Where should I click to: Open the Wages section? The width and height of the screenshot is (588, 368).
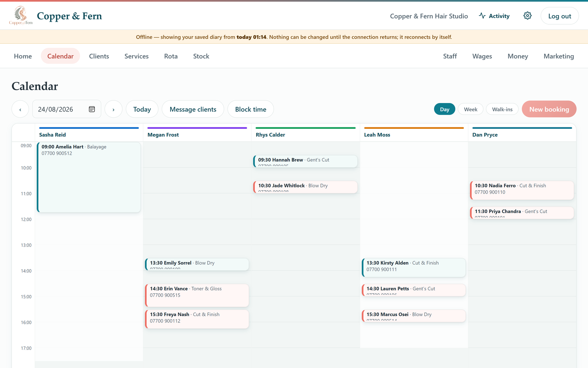[x=482, y=56]
